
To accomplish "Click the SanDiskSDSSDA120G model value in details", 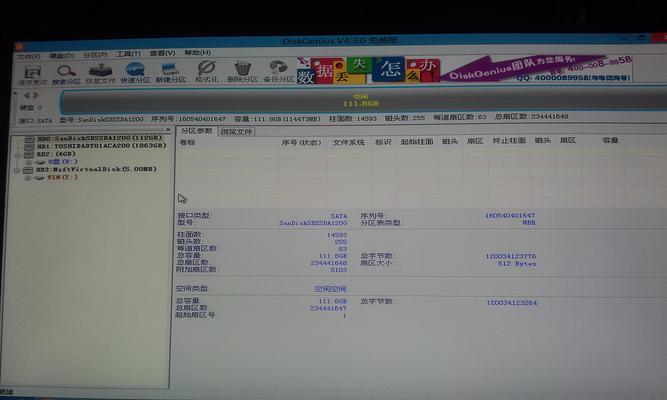I will 313,223.
